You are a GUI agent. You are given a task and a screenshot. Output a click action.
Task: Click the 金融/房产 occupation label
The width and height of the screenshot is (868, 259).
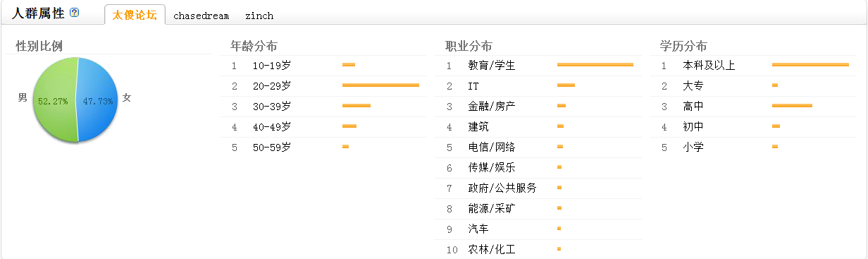[492, 107]
